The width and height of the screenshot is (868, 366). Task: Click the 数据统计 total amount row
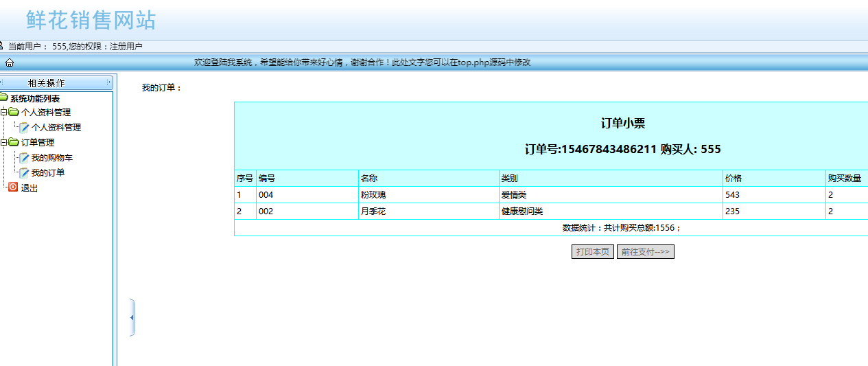point(552,228)
